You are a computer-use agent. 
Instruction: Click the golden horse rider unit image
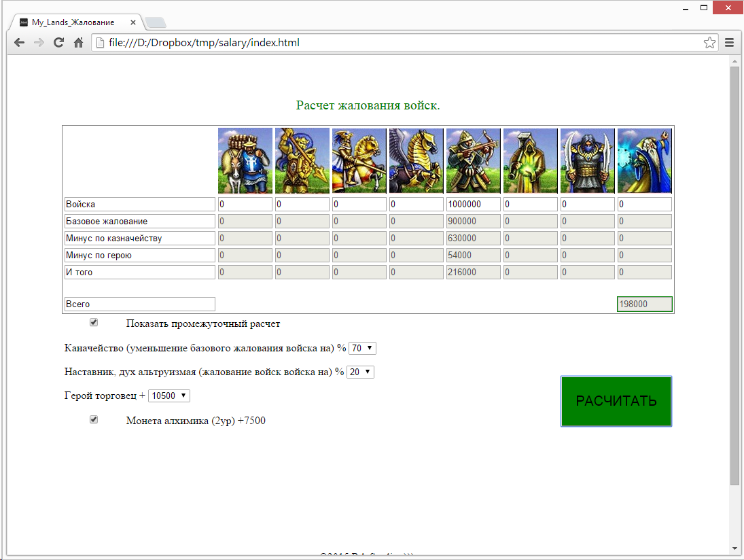click(359, 161)
